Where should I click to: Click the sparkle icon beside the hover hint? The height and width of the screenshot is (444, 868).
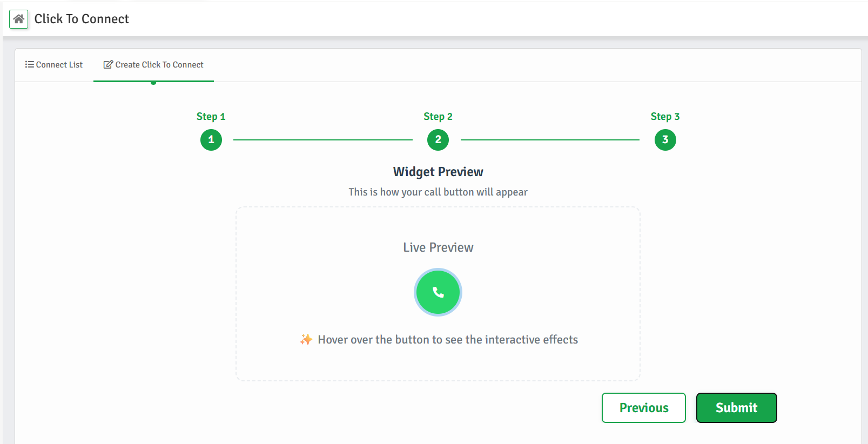pyautogui.click(x=306, y=339)
